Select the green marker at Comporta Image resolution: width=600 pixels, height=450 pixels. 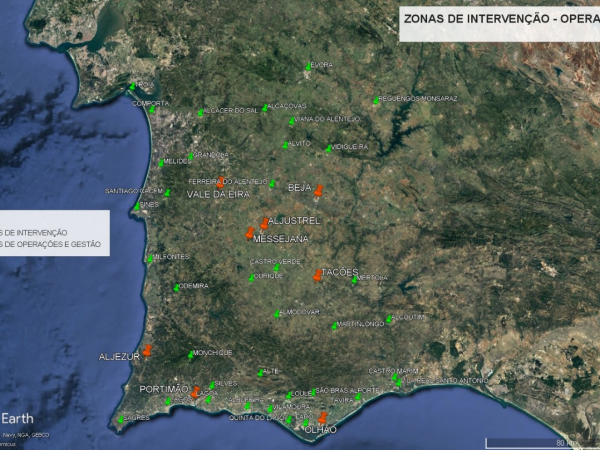click(152, 110)
